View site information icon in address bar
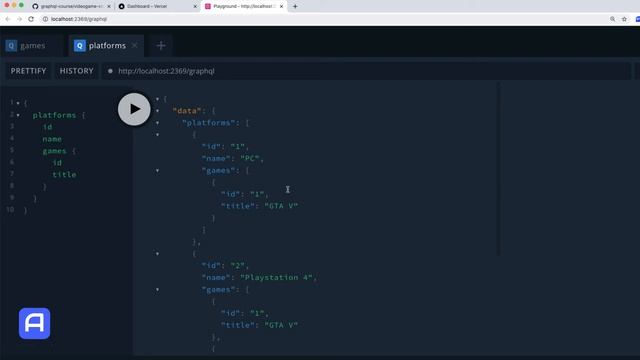This screenshot has width=640, height=360. tap(45, 19)
